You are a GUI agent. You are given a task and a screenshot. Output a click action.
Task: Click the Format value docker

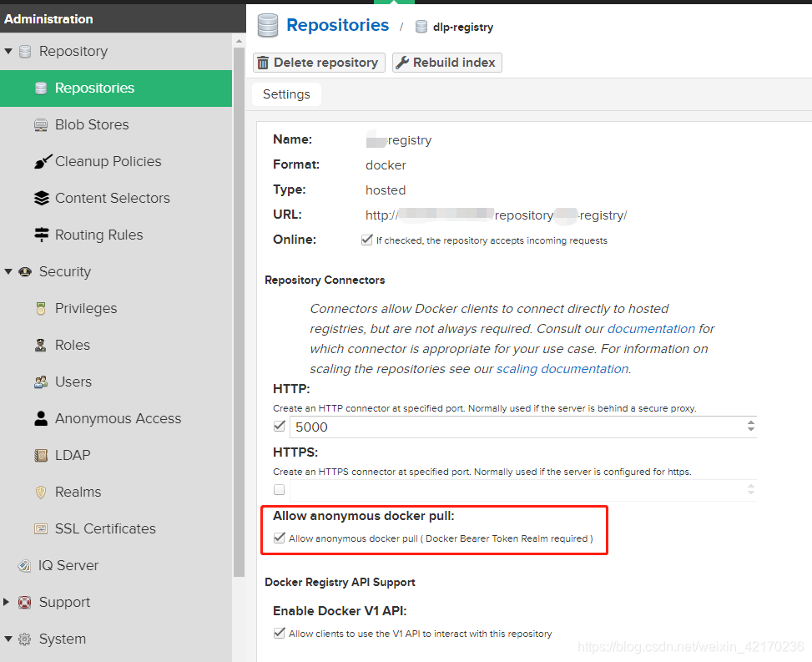[x=386, y=165]
